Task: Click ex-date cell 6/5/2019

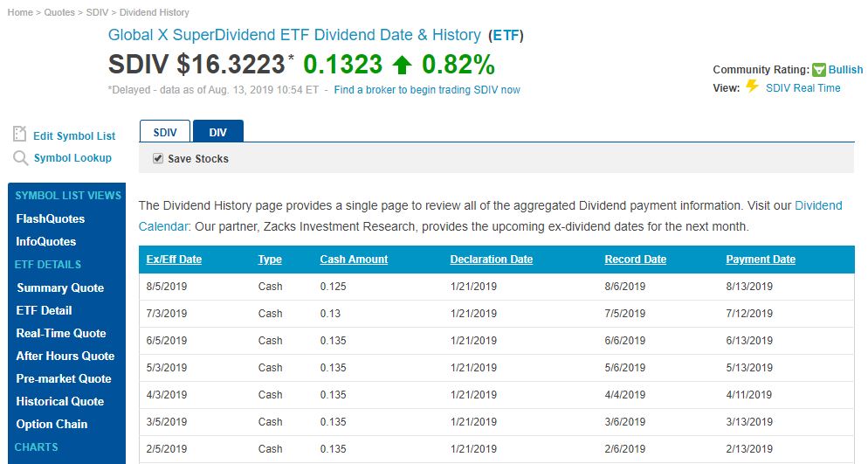Action: [x=167, y=341]
